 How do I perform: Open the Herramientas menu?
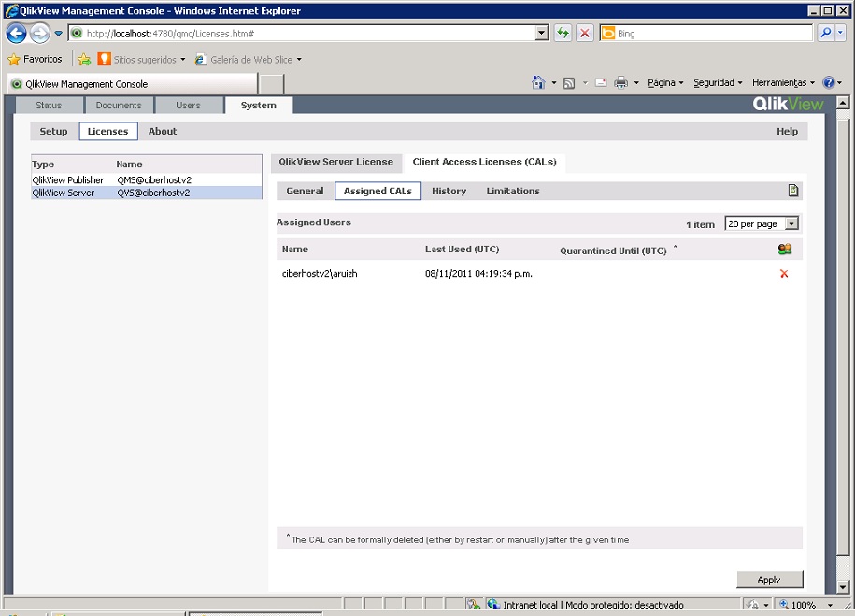point(783,82)
